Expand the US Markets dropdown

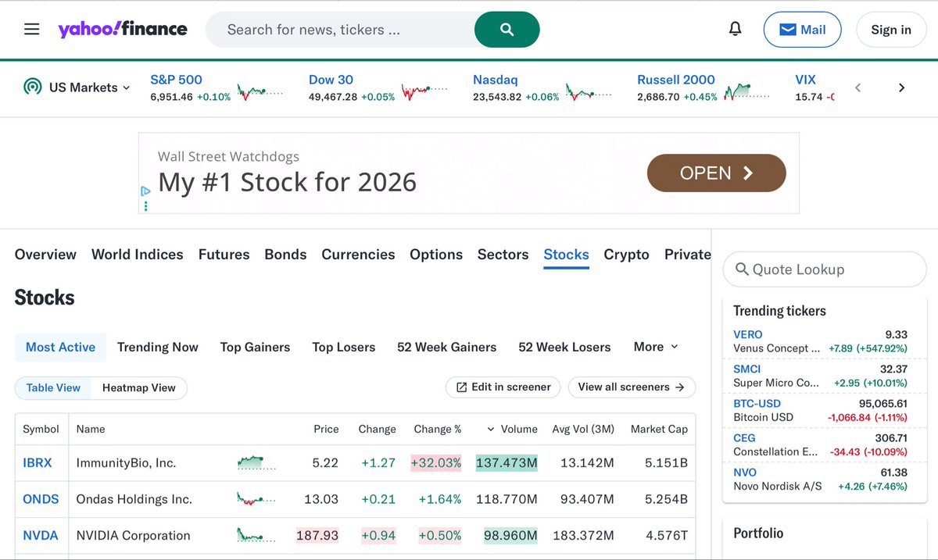[x=89, y=87]
